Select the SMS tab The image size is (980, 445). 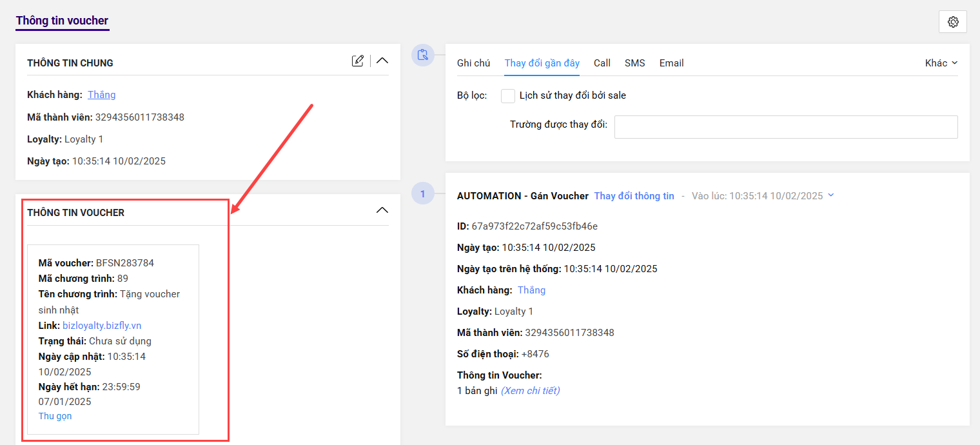coord(635,63)
